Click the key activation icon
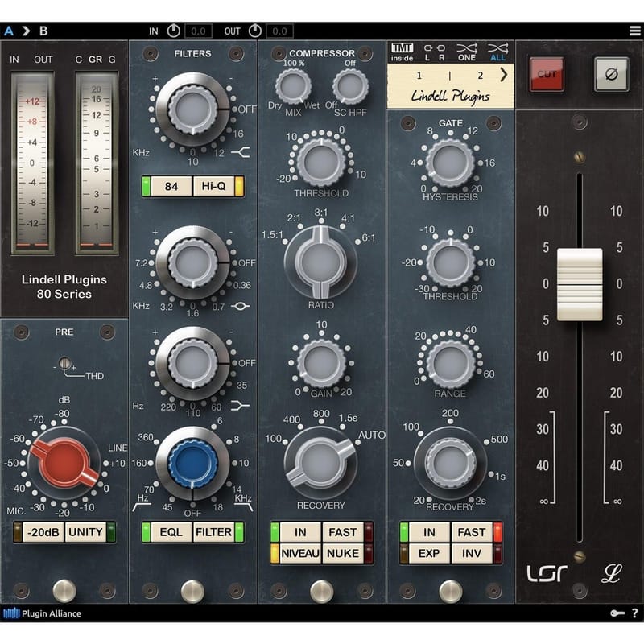Image resolution: width=644 pixels, height=644 pixels. (x=617, y=613)
